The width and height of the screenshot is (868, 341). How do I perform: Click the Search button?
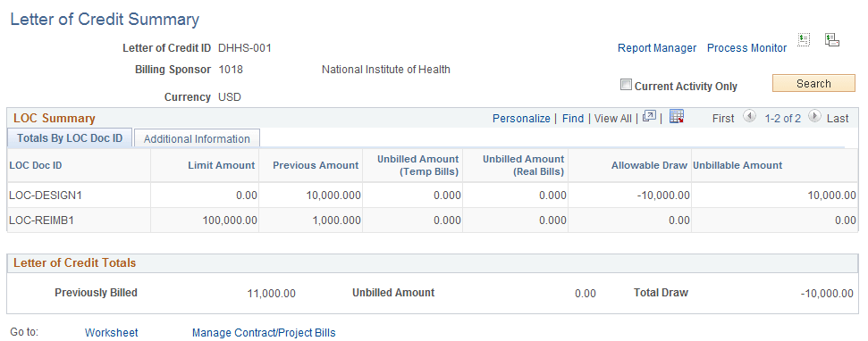[813, 83]
